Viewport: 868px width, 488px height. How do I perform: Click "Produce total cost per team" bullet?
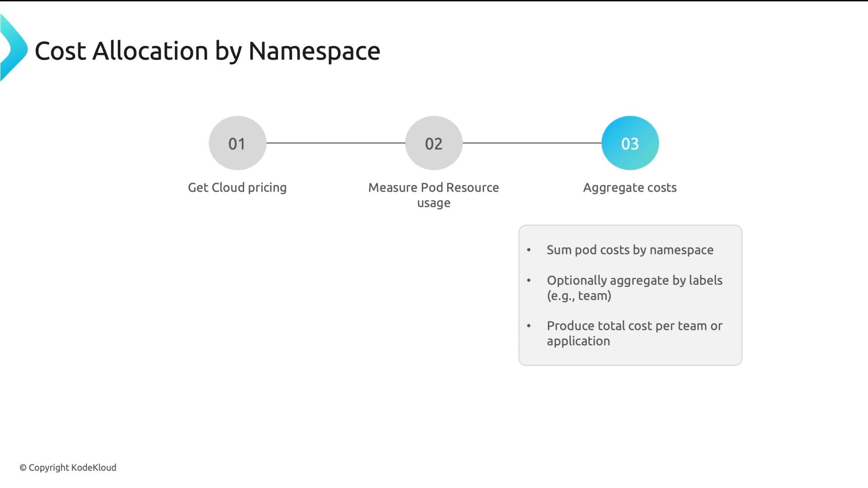[635, 333]
